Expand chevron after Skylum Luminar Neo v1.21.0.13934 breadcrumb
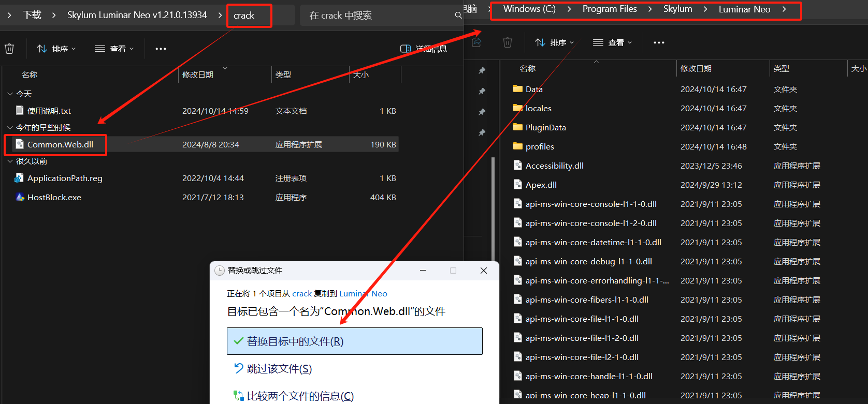 (220, 16)
